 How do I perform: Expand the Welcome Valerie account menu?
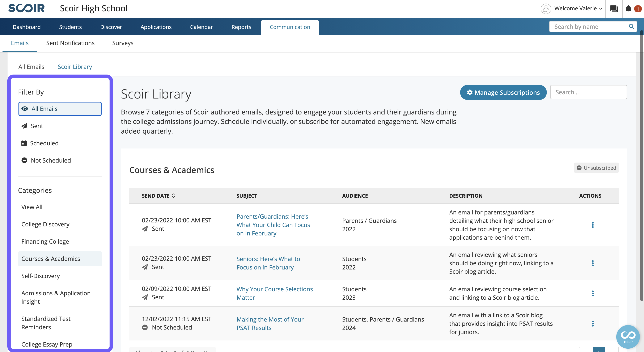point(578,9)
